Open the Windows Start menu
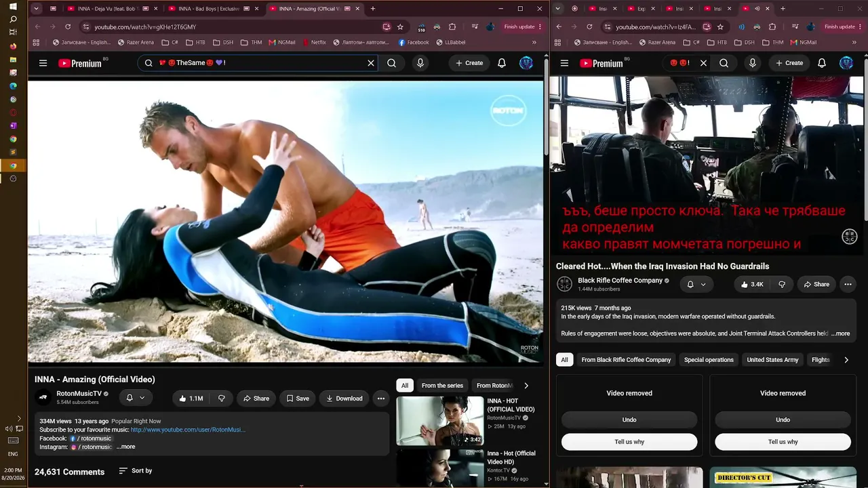The height and width of the screenshot is (488, 868). (x=13, y=6)
